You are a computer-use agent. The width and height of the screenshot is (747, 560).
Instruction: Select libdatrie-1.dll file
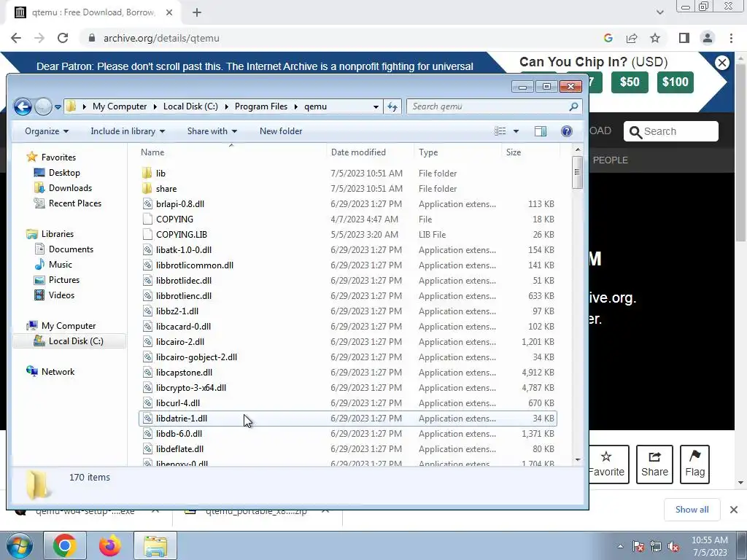(x=348, y=418)
